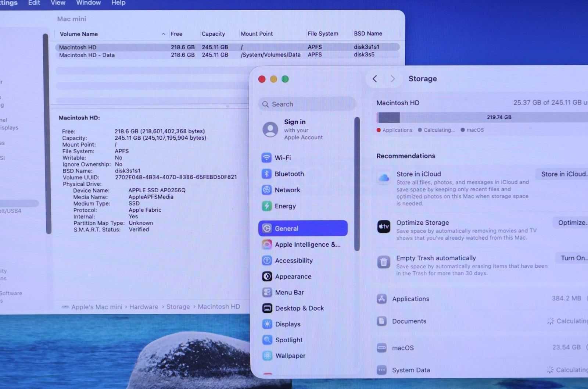Click the Sign in account avatar
The image size is (588, 389).
[x=270, y=129]
